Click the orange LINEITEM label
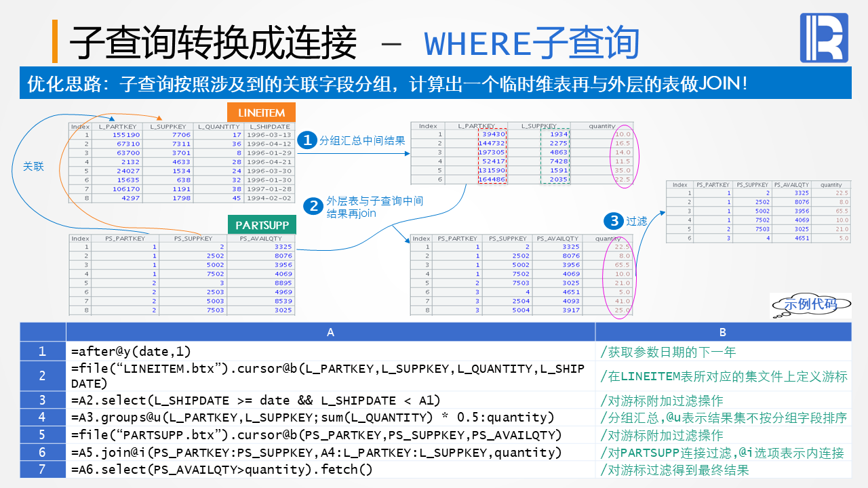Image resolution: width=868 pixels, height=488 pixels. 261,113
